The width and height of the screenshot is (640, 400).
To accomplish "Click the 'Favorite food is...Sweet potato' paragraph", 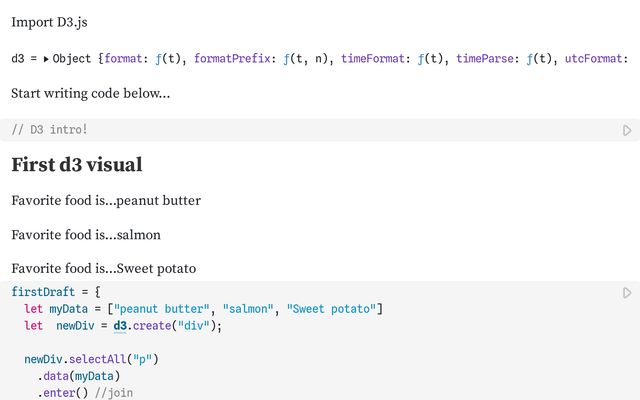I will (x=103, y=269).
